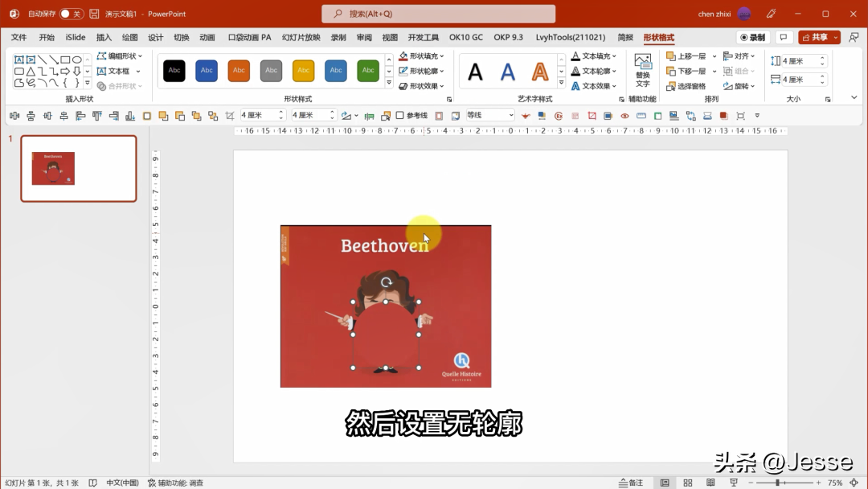868x489 pixels.
Task: Select the right arrow shape in gallery
Action: point(65,71)
